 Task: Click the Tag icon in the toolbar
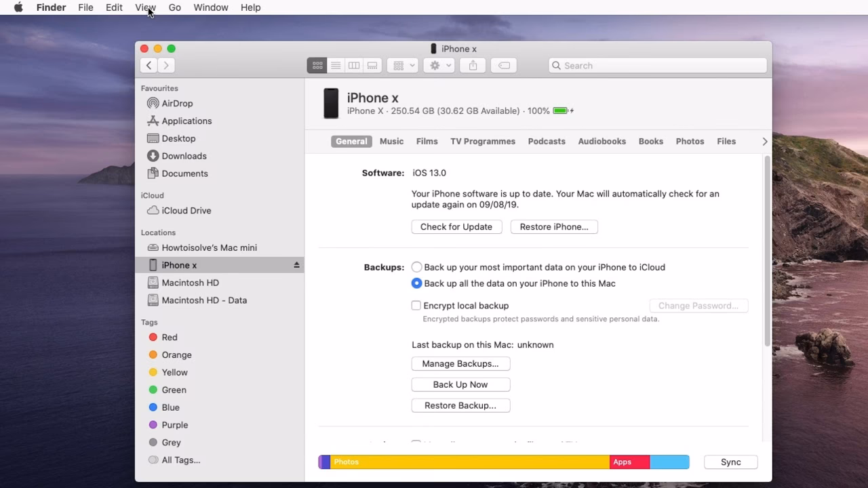pos(503,65)
